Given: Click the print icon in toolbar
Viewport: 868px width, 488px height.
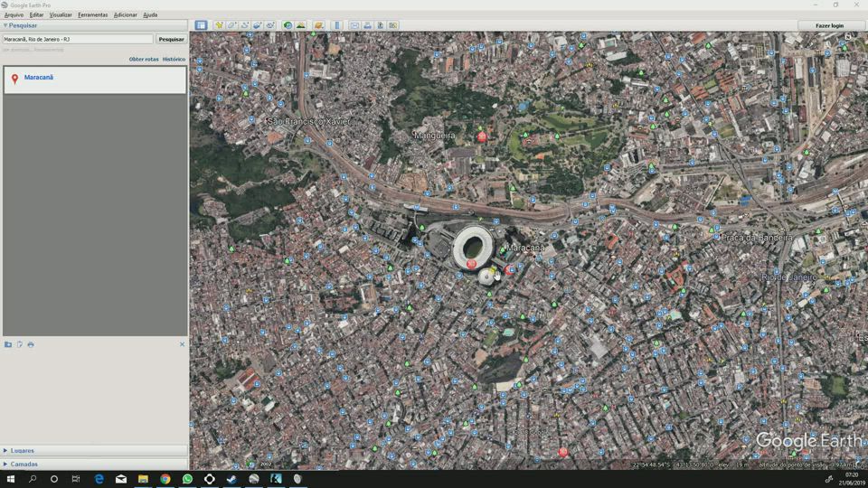Looking at the screenshot, I should 367,25.
